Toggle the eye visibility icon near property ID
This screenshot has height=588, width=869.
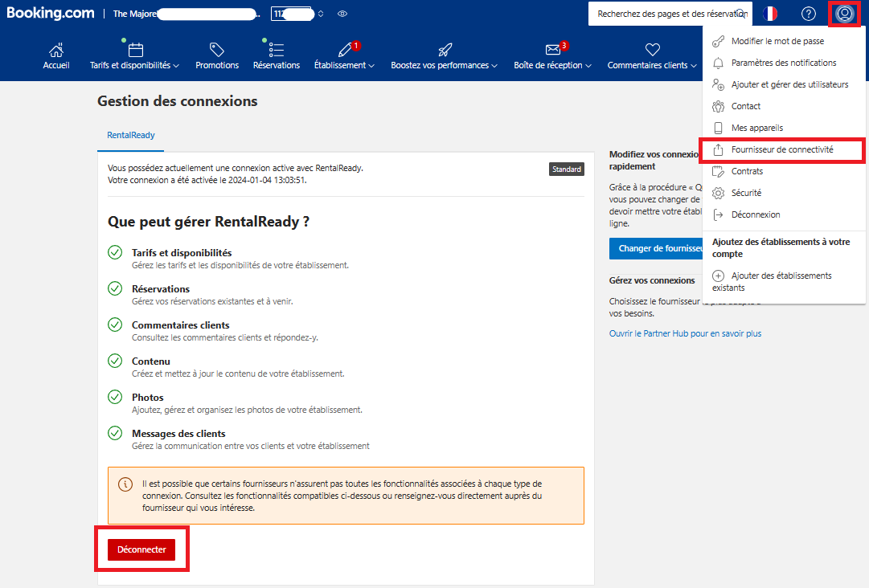[x=342, y=14]
